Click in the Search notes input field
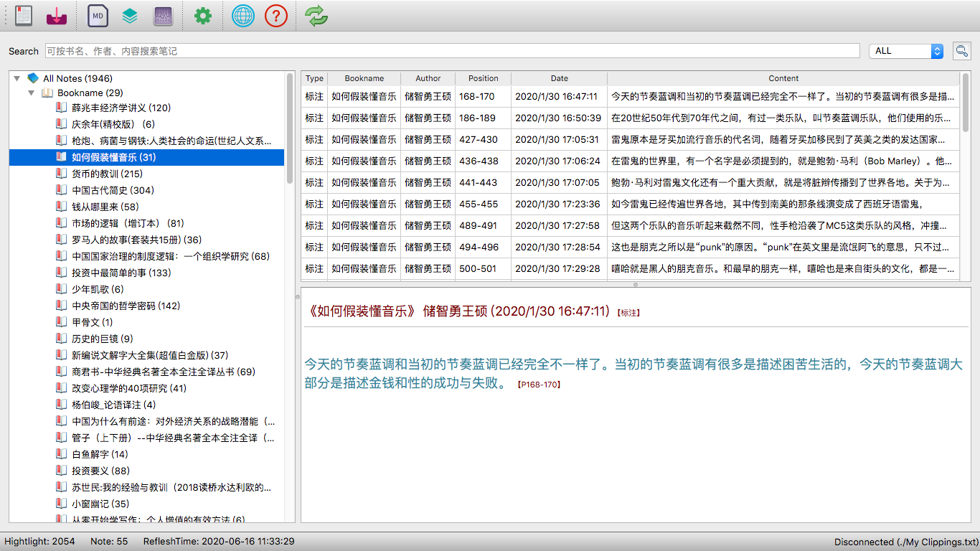This screenshot has width=980, height=551. (452, 51)
